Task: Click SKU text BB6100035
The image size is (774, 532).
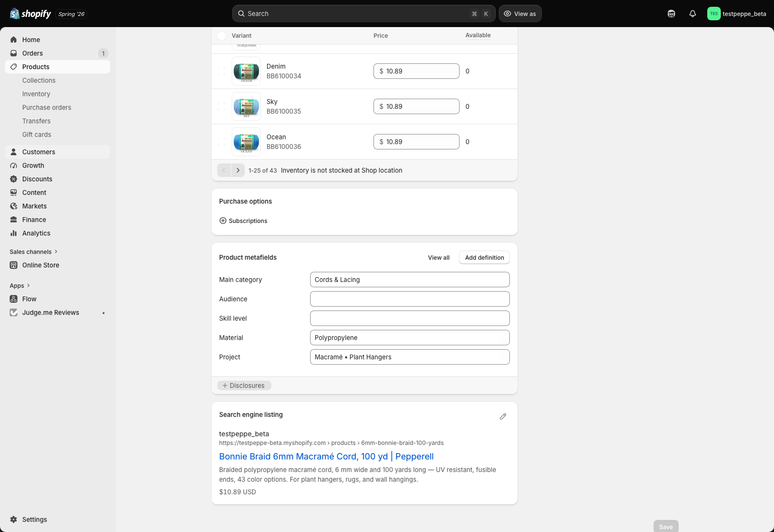Action: 283,111
